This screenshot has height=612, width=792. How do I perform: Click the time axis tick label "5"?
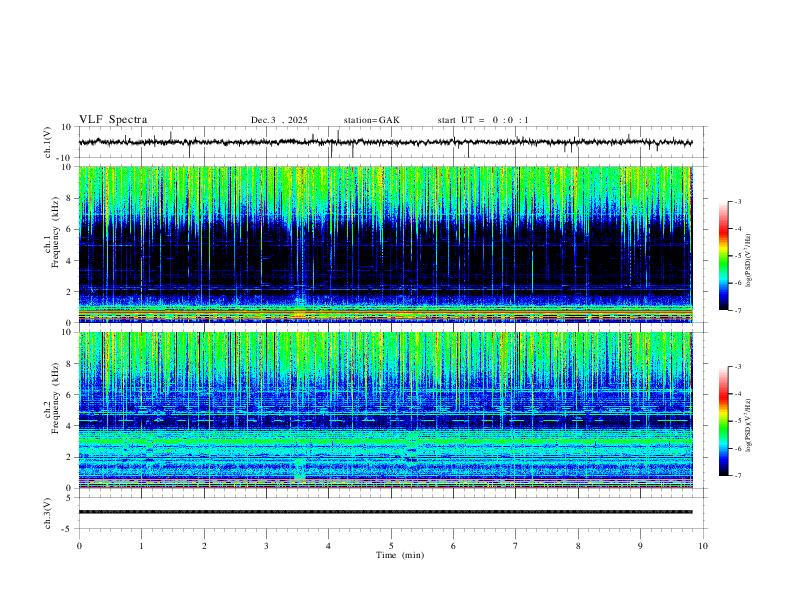pos(391,546)
